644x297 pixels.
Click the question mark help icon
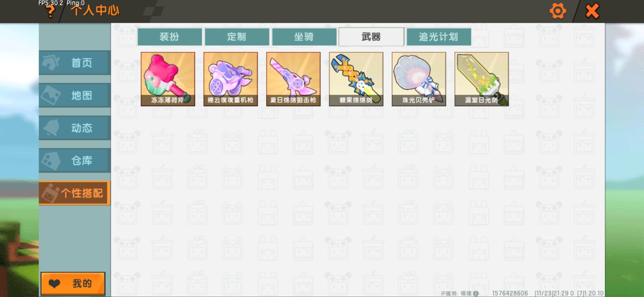click(x=50, y=12)
